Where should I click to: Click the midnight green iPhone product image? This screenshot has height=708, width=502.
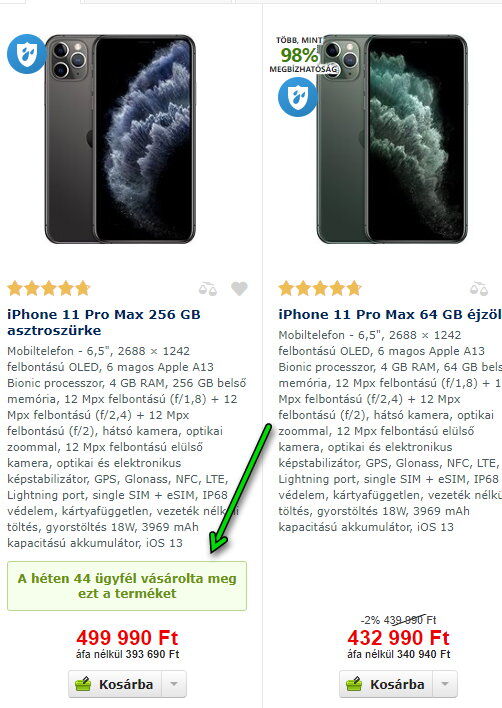coord(392,139)
